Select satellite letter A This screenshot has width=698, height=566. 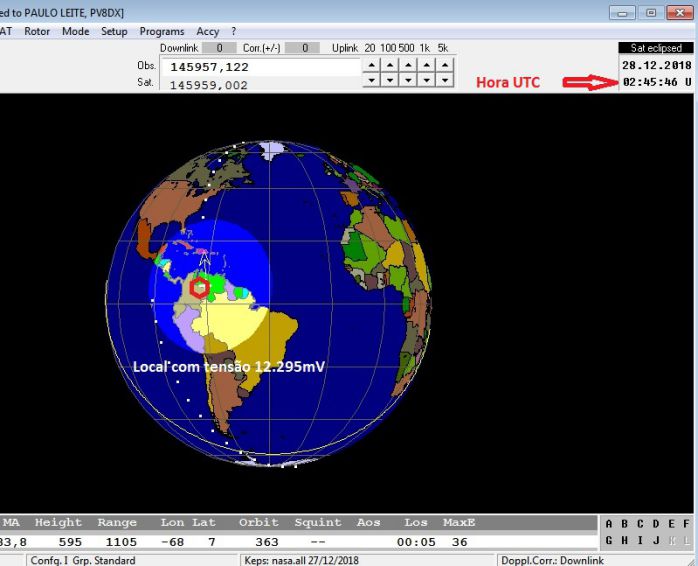610,524
